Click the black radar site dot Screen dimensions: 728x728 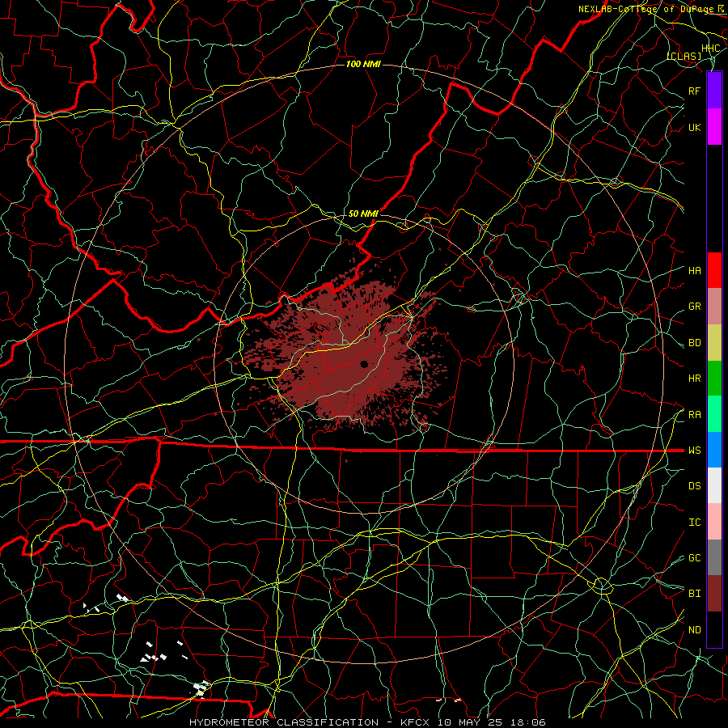point(364,364)
